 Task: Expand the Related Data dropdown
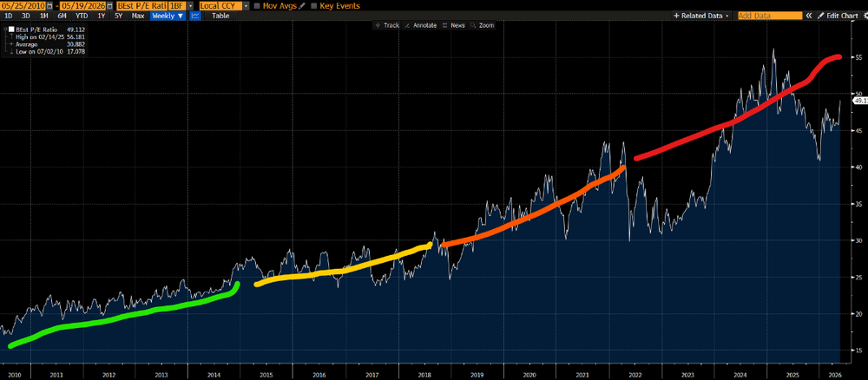point(701,16)
